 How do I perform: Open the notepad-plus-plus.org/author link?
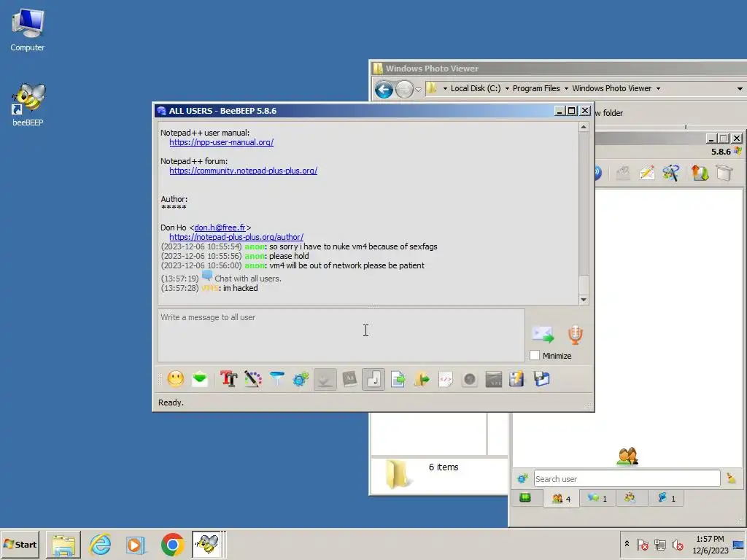click(x=236, y=237)
